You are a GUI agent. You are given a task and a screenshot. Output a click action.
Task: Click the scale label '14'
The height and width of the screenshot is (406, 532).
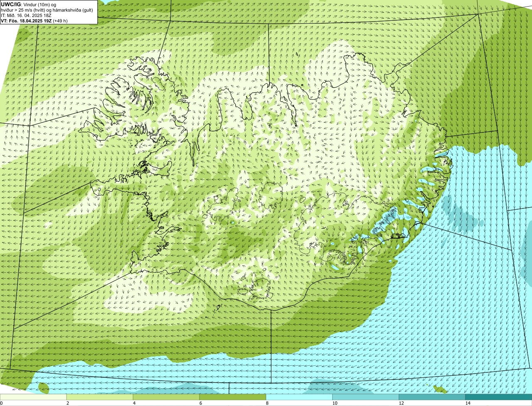point(468,403)
